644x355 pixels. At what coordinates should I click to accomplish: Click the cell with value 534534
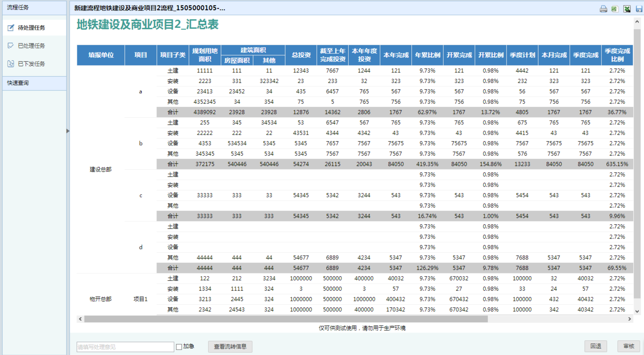(237, 143)
